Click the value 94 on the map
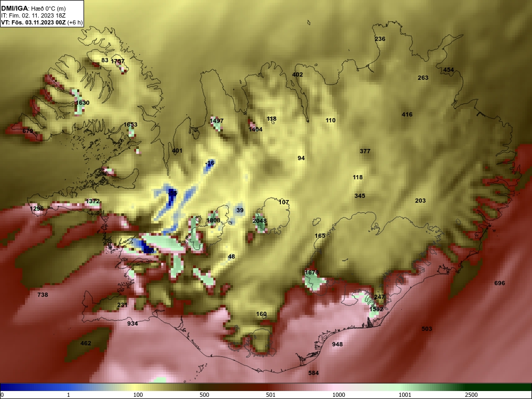The height and width of the screenshot is (399, 532). click(x=301, y=158)
